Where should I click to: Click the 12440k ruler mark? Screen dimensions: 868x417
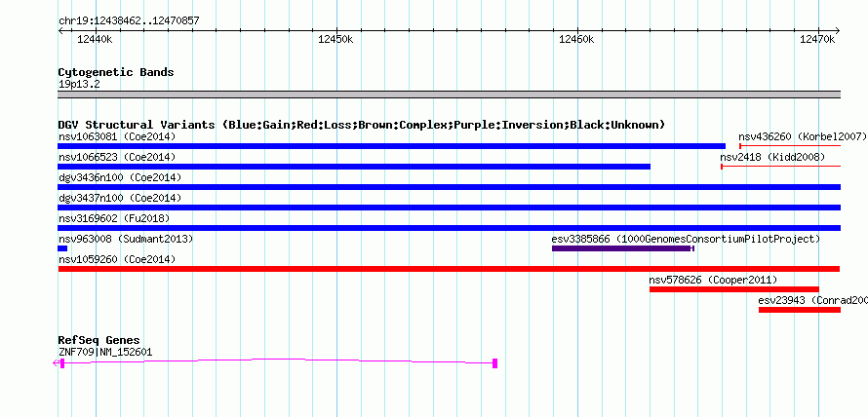(95, 39)
